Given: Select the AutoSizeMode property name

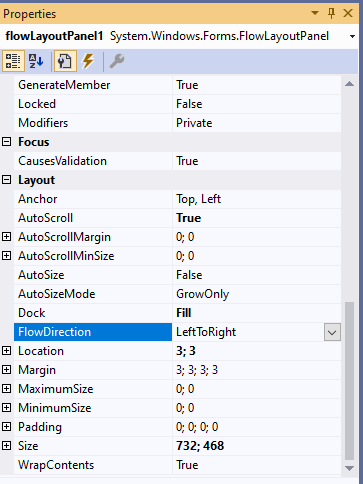Looking at the screenshot, I should tap(57, 294).
